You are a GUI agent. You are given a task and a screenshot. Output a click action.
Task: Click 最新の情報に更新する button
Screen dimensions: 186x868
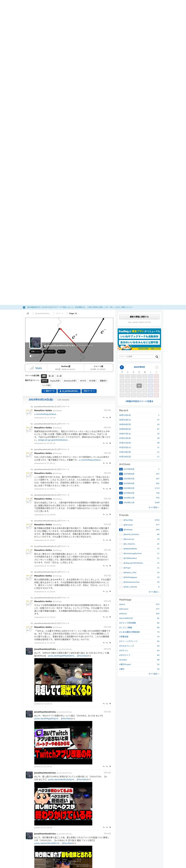click(x=139, y=317)
